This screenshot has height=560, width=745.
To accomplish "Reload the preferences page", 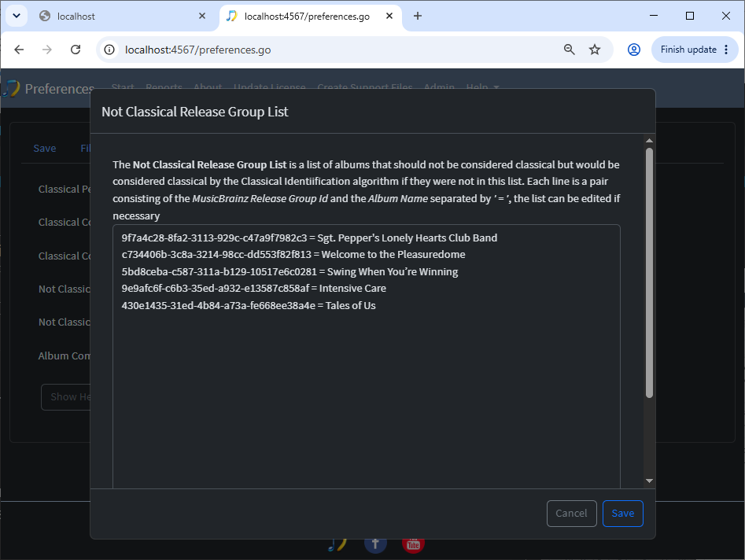I will pos(76,50).
